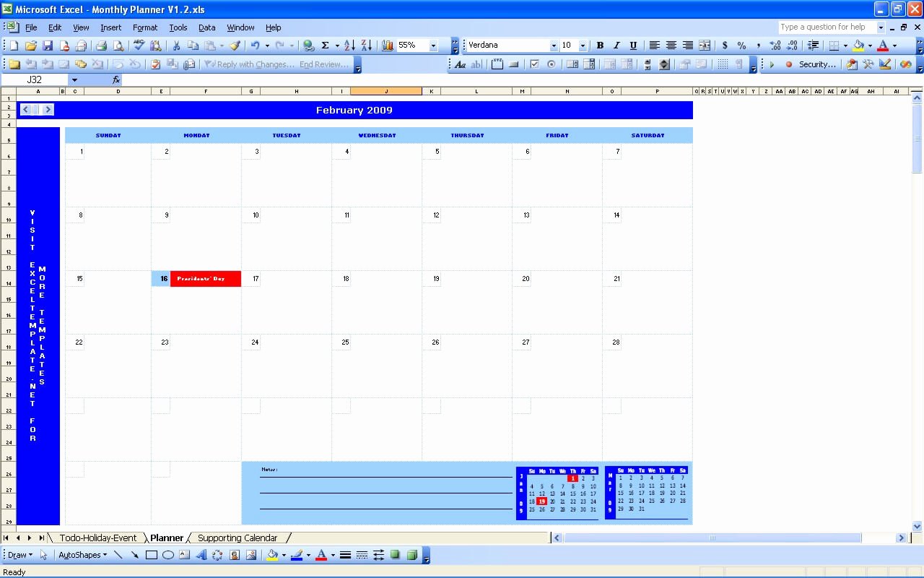This screenshot has width=924, height=578.
Task: Apply currency style with dollar icon
Action: 725,46
